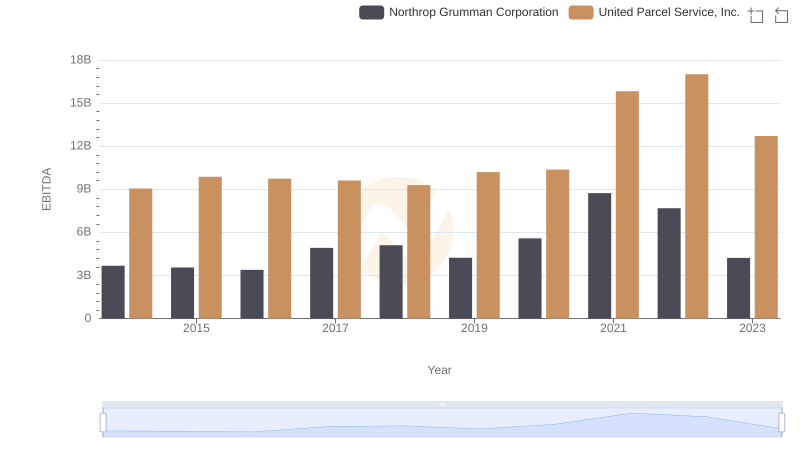Click Northrop Grumman bar for 2017

pos(321,283)
